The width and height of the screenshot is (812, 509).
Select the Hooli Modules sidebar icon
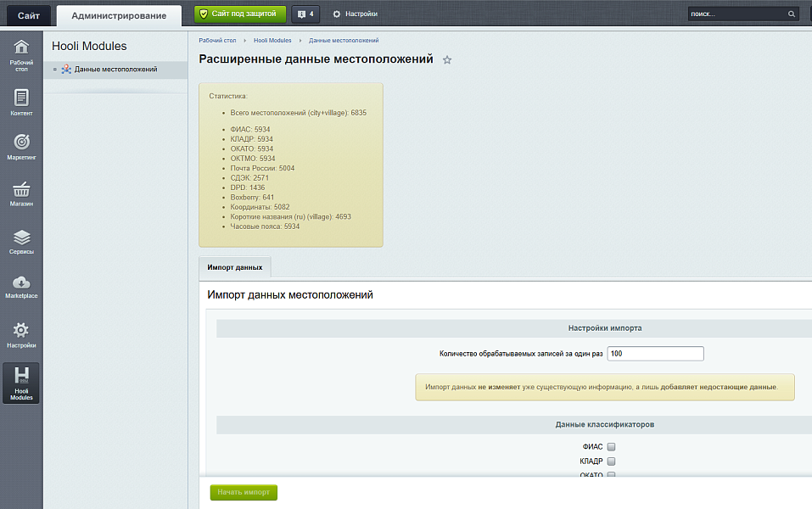(x=21, y=383)
